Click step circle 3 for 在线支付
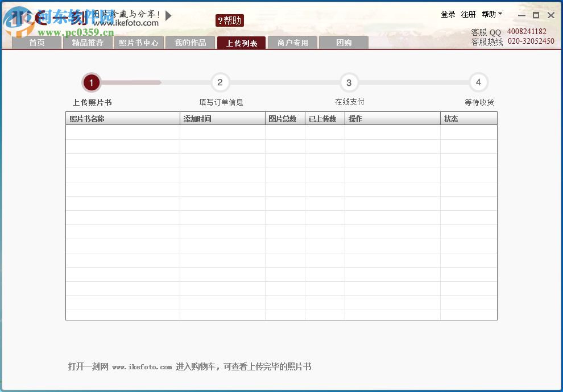 pyautogui.click(x=349, y=82)
